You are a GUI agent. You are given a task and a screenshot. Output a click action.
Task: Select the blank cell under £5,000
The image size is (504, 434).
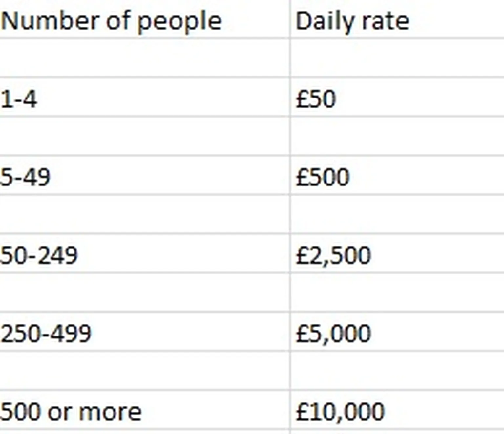pyautogui.click(x=397, y=371)
